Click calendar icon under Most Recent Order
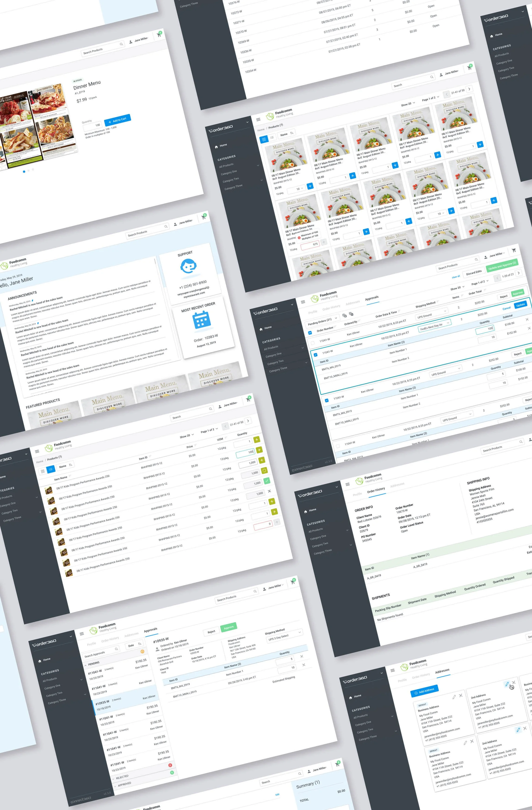The width and height of the screenshot is (532, 810). (x=201, y=320)
